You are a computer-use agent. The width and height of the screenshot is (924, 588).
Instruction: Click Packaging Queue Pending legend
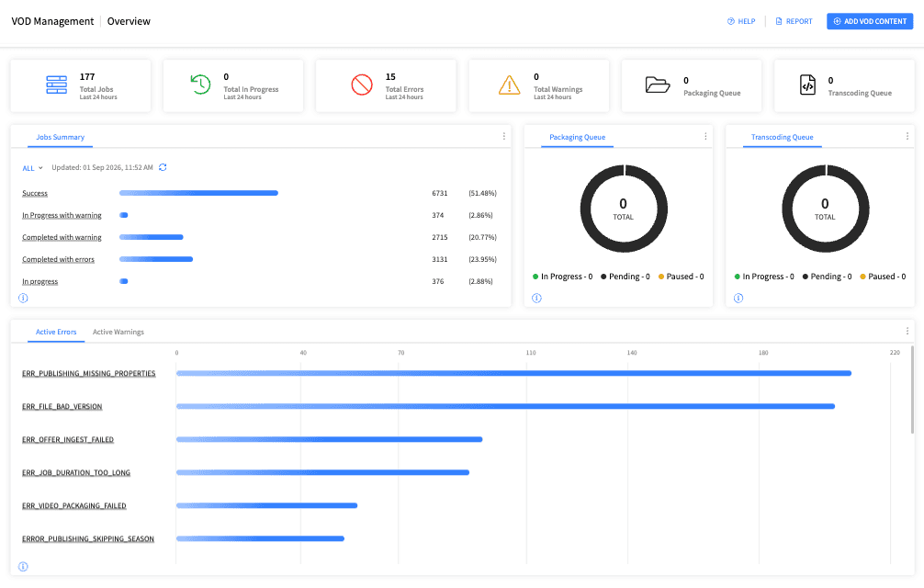click(x=625, y=277)
